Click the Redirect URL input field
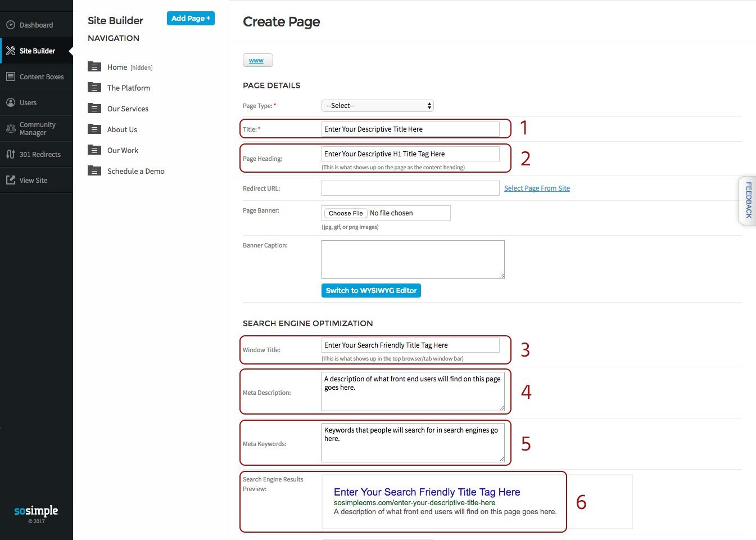Image resolution: width=756 pixels, height=540 pixels. pyautogui.click(x=410, y=188)
